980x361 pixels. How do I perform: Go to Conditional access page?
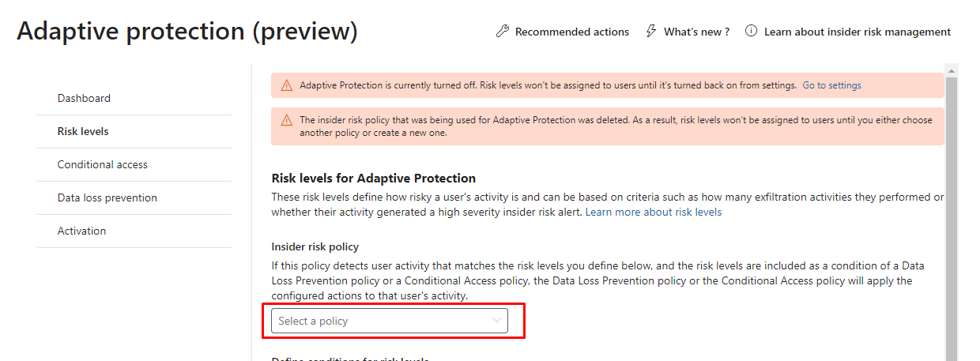pos(103,165)
